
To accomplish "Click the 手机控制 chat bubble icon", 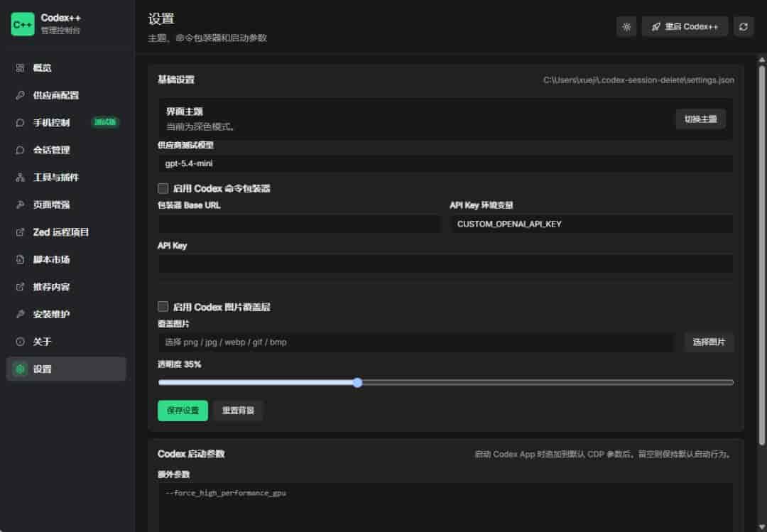I will click(20, 123).
